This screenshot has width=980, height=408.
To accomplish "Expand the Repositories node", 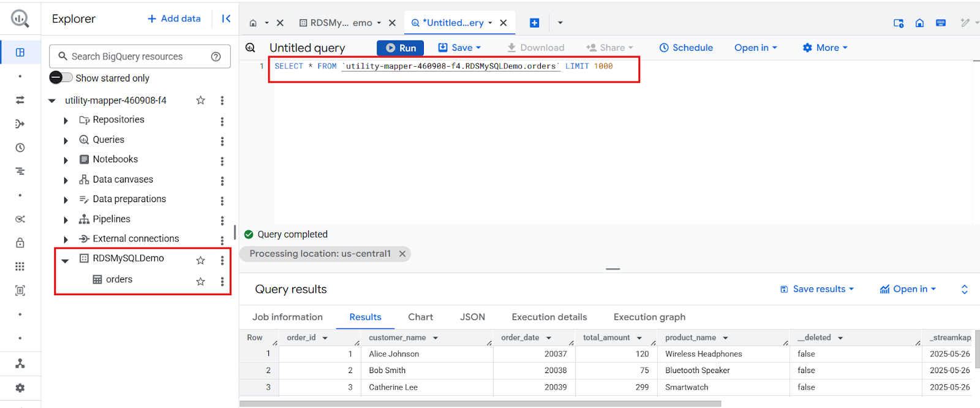I will [66, 121].
